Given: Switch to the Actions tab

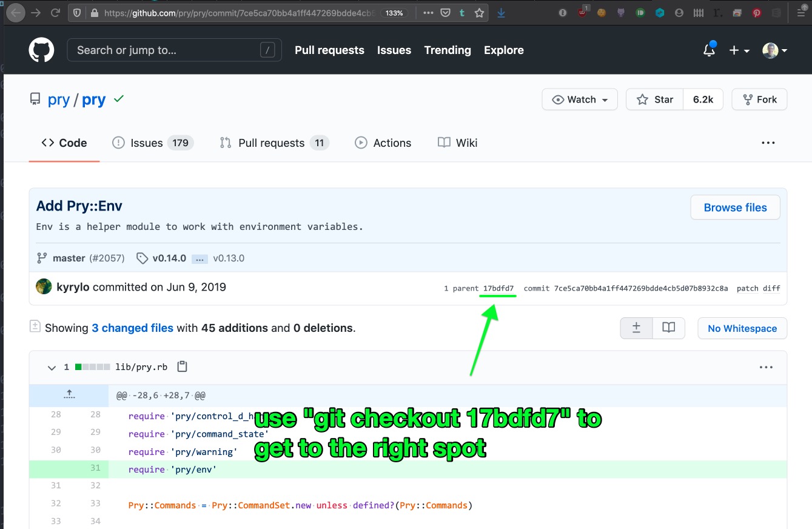Looking at the screenshot, I should tap(383, 143).
